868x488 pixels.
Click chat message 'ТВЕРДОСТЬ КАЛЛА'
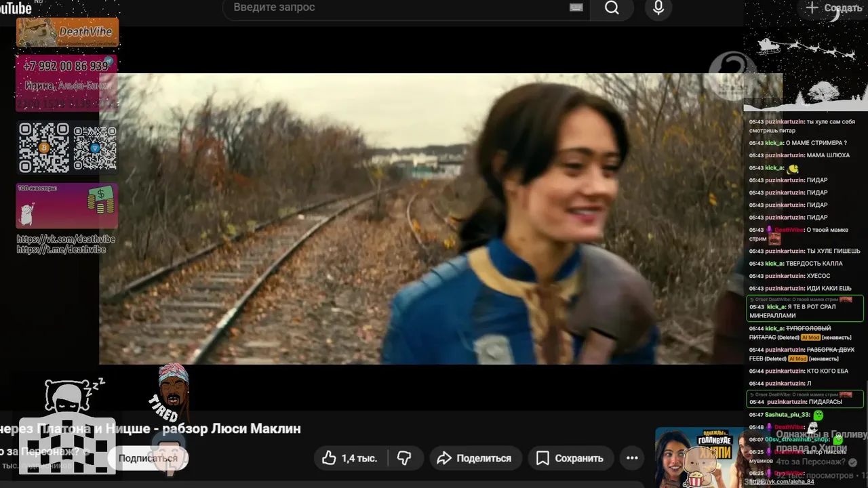click(814, 264)
